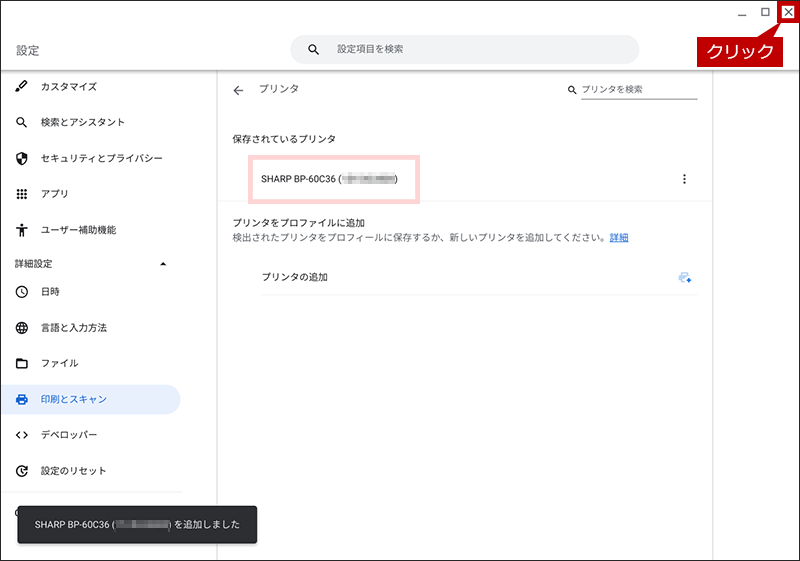Select the カスタマイズ pen icon
The height and width of the screenshot is (561, 800).
(x=21, y=86)
